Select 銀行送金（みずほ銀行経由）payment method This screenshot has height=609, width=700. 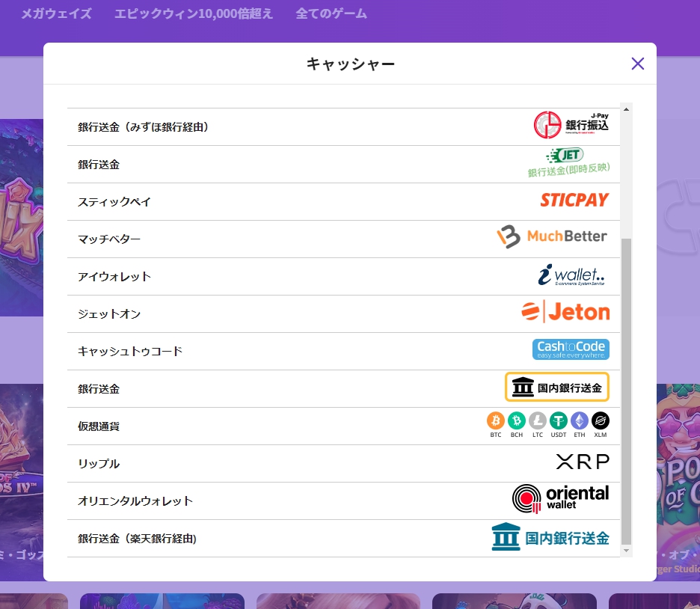click(x=343, y=126)
